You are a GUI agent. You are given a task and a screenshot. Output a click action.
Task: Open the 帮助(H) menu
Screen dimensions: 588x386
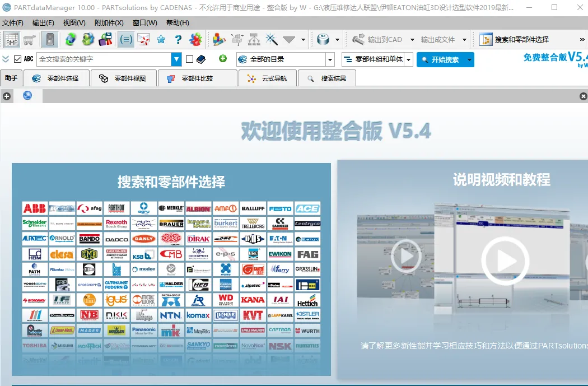[178, 23]
